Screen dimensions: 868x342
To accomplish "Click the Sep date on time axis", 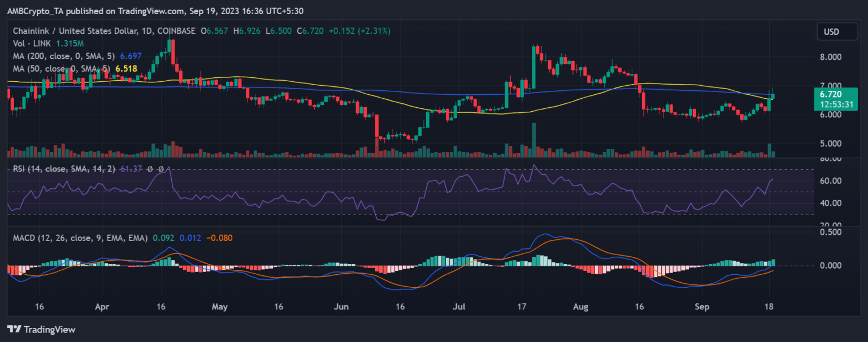I will [701, 307].
